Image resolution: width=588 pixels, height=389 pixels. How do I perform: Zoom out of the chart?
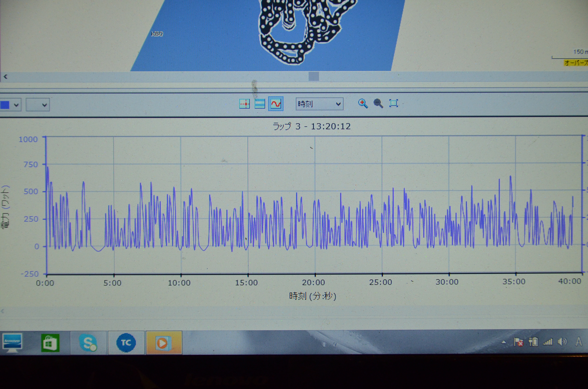378,103
